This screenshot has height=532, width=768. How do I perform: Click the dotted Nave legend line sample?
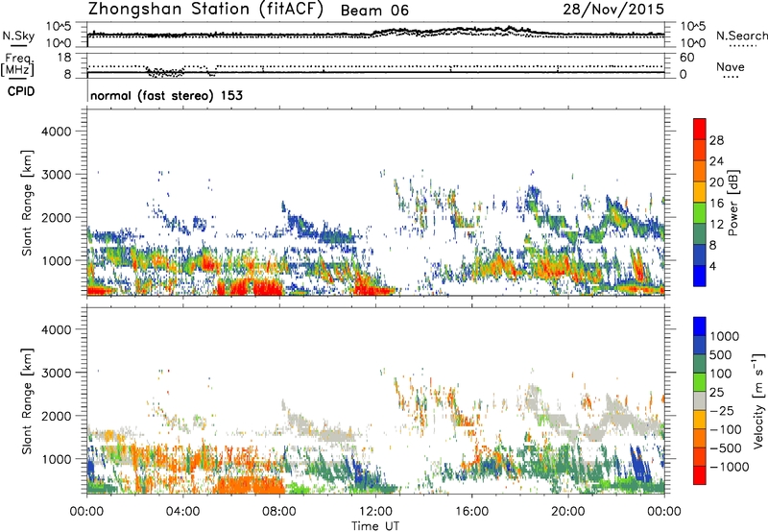[731, 78]
